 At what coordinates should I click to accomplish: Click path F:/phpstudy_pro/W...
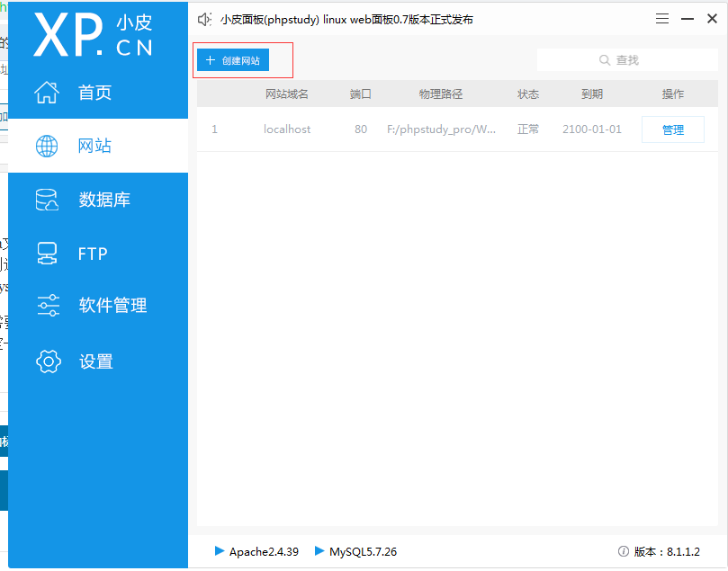[441, 129]
